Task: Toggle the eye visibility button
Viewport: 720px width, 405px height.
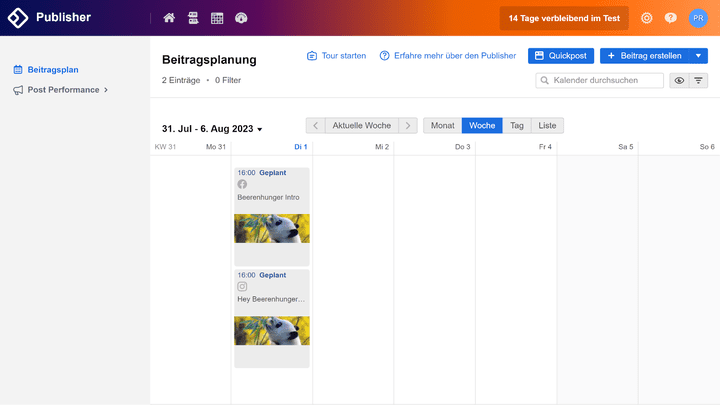Action: tap(679, 80)
